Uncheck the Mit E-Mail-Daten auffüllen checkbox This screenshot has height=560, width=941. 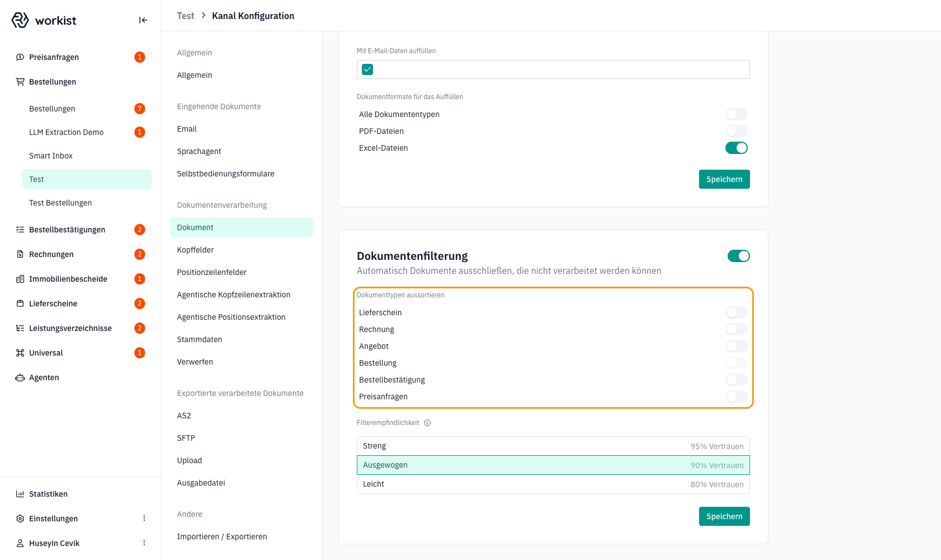point(367,69)
